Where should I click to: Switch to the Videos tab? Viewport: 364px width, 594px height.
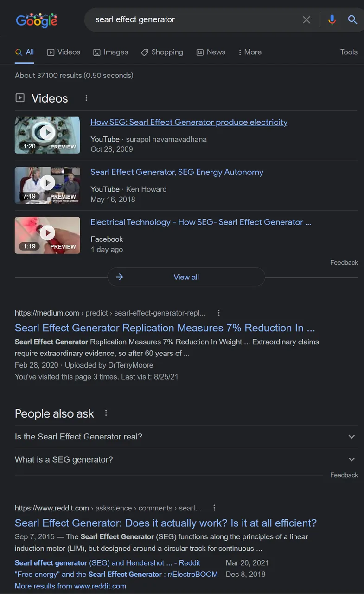click(x=64, y=52)
